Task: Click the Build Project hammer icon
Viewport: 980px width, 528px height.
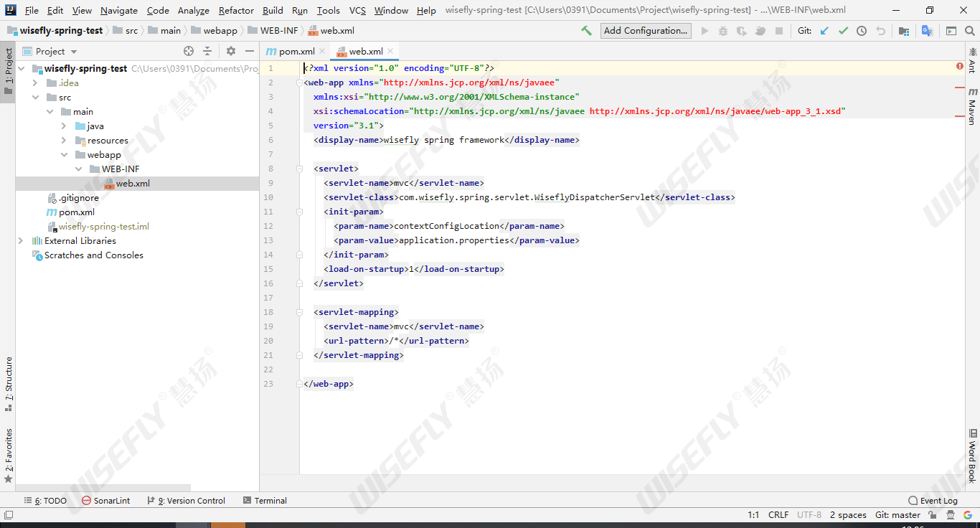Action: pyautogui.click(x=587, y=31)
